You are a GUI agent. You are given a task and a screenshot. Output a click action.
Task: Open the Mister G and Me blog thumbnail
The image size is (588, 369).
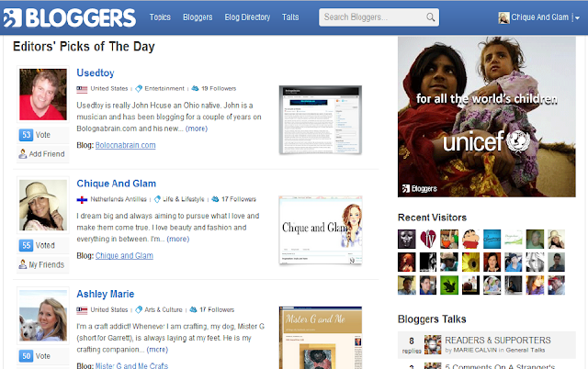[x=321, y=338]
